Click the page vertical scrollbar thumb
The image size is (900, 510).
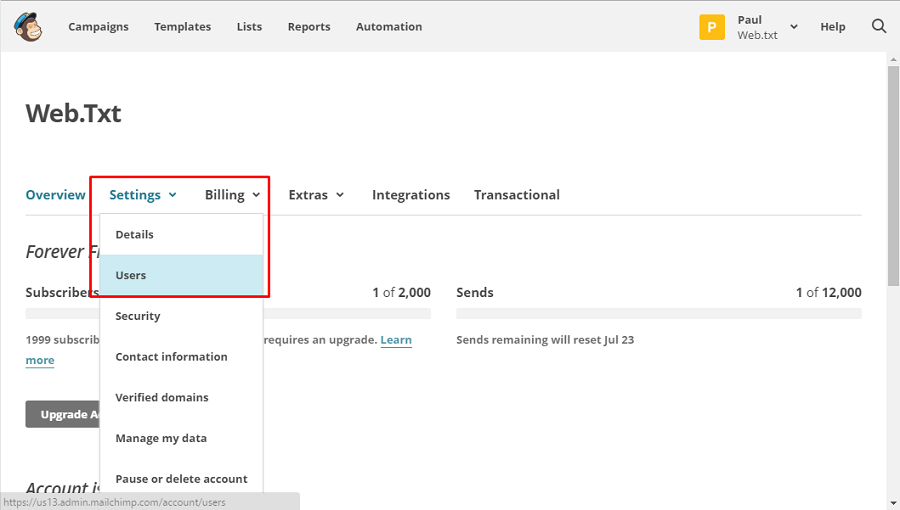point(893,175)
